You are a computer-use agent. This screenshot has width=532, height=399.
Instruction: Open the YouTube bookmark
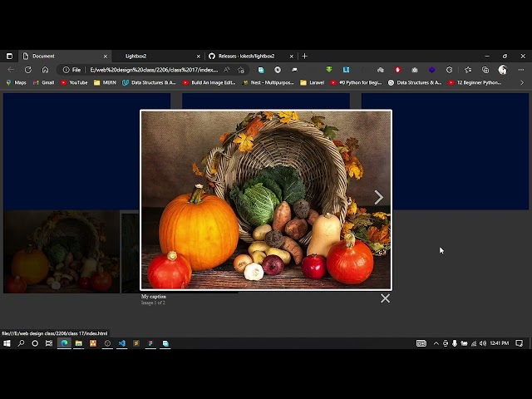(74, 82)
